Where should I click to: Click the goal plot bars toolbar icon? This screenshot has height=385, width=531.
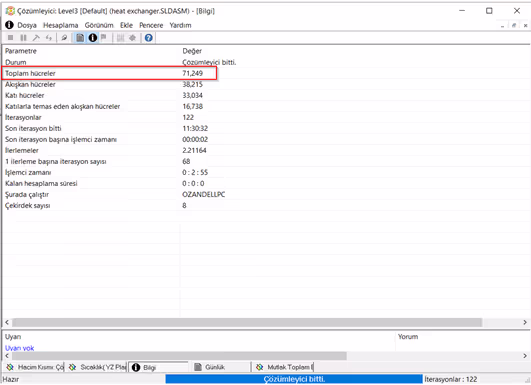(x=120, y=38)
